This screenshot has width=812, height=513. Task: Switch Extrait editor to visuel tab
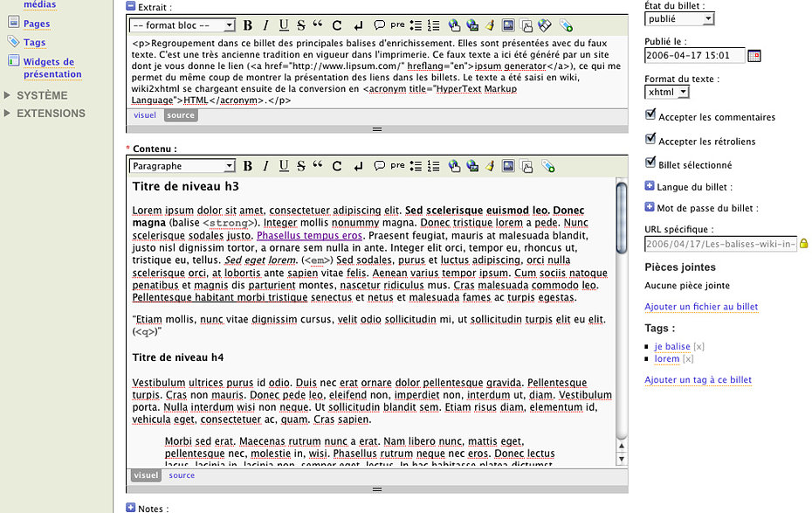(145, 114)
